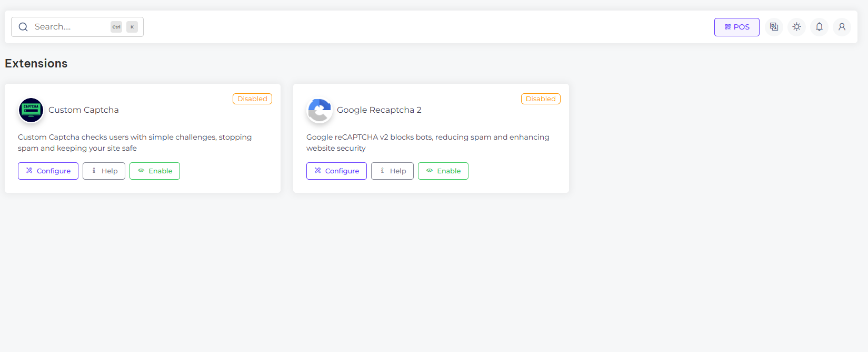868x352 pixels.
Task: Click the search magnifier icon
Action: (x=23, y=27)
